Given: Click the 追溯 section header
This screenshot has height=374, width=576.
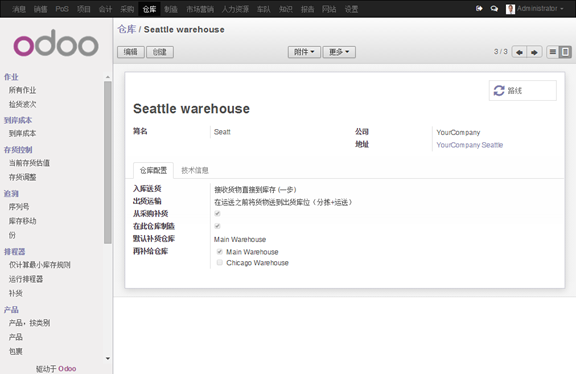Looking at the screenshot, I should 11,194.
